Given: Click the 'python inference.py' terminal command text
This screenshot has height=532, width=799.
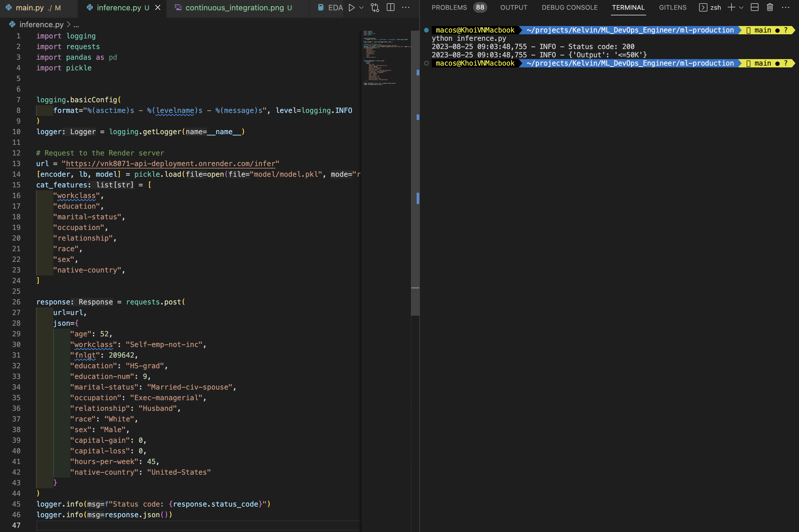Looking at the screenshot, I should coord(469,38).
